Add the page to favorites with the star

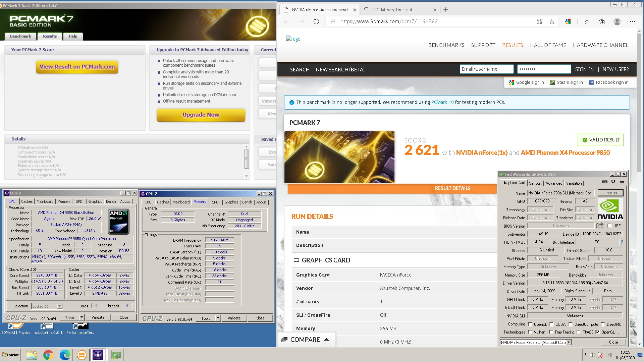552,21
